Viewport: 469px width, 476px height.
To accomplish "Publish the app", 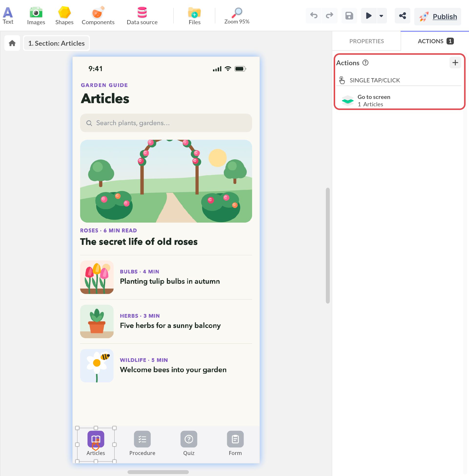I will [x=437, y=17].
